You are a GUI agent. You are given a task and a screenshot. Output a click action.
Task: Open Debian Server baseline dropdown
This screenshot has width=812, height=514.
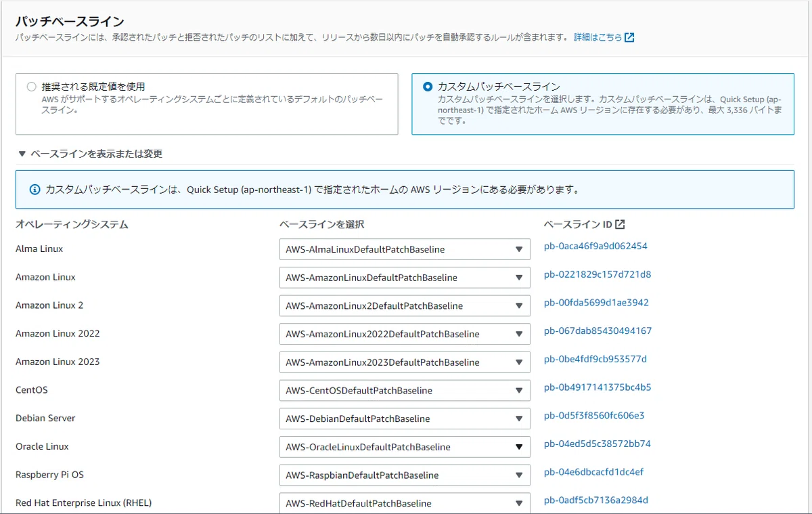[x=405, y=419]
